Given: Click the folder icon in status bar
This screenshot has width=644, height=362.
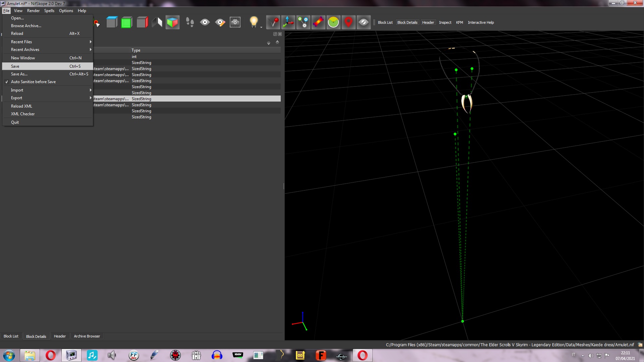Looking at the screenshot, I should (640, 345).
